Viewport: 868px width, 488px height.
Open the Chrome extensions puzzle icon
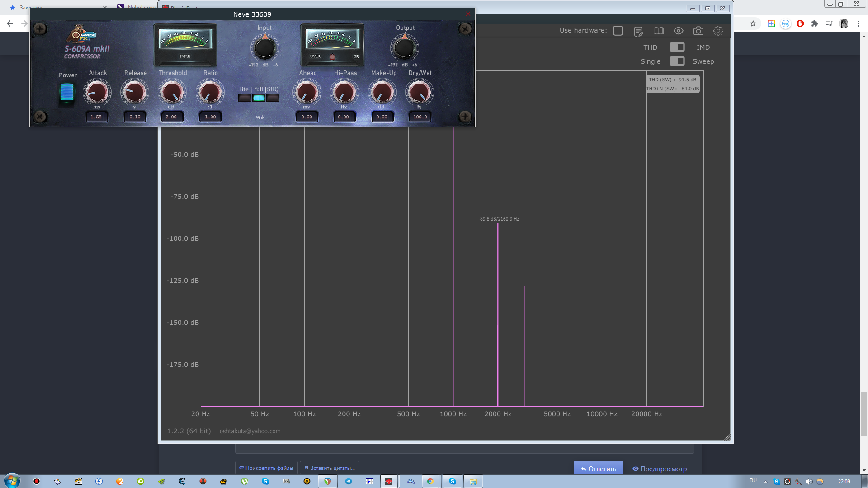coord(815,23)
